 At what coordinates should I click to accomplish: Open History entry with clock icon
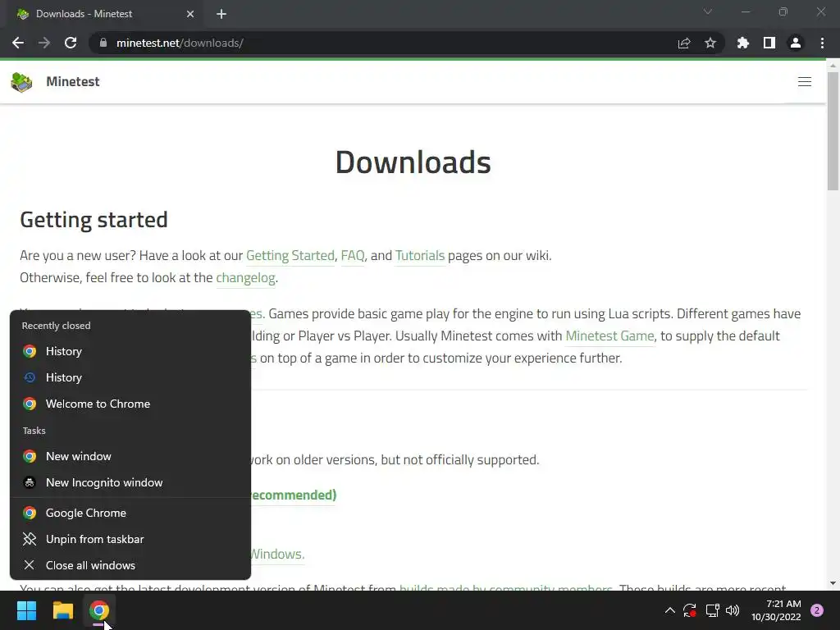point(130,377)
